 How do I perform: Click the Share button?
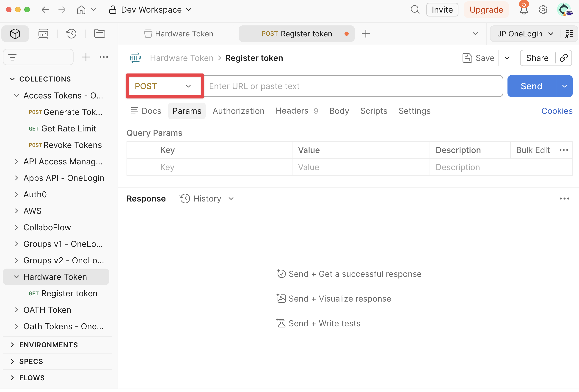tap(537, 58)
